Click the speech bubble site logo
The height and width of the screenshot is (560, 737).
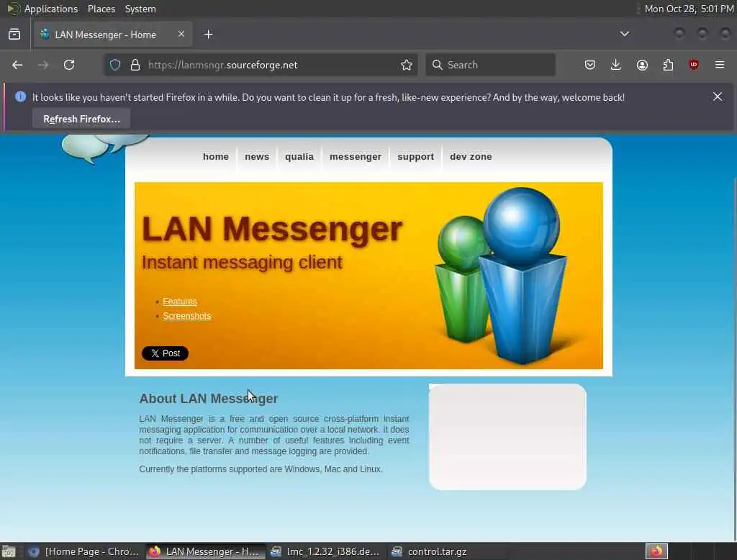pyautogui.click(x=104, y=148)
